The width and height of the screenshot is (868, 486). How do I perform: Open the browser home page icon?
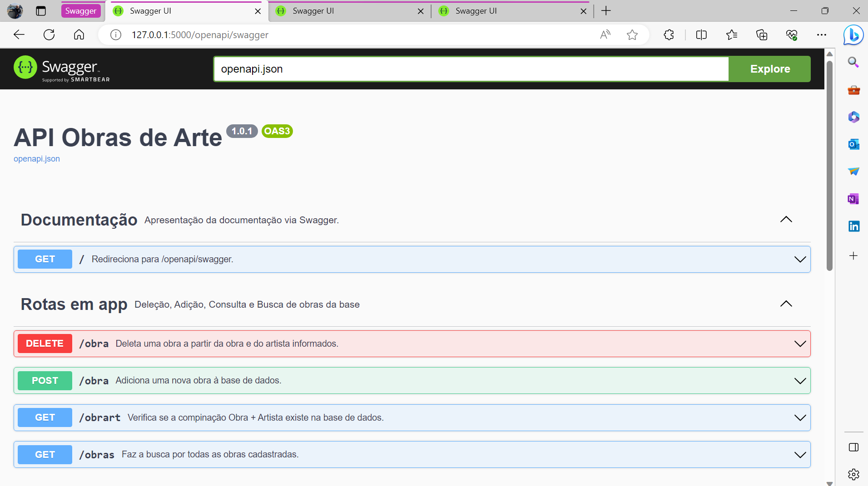pos(79,35)
